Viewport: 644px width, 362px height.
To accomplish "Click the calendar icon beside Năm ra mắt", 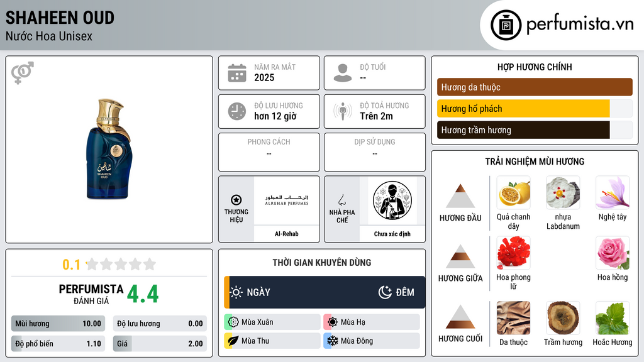I will tap(237, 73).
